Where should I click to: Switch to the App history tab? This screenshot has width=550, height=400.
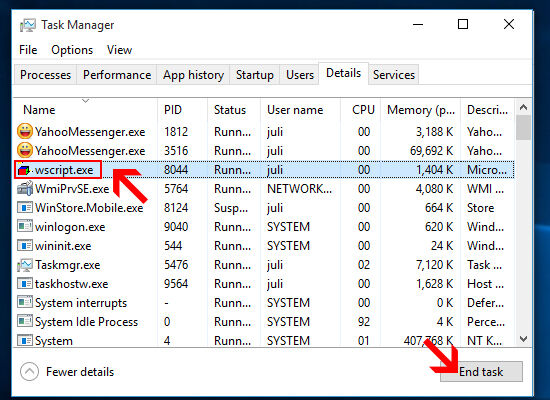(193, 75)
